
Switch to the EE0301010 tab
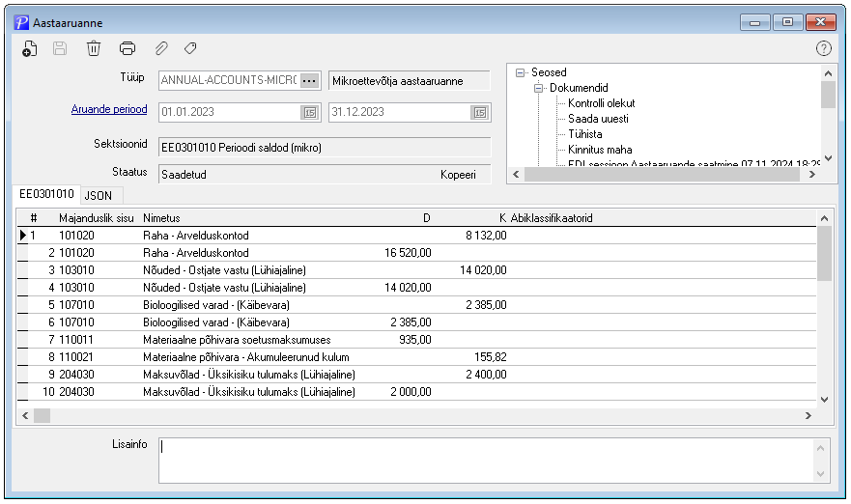coord(46,194)
